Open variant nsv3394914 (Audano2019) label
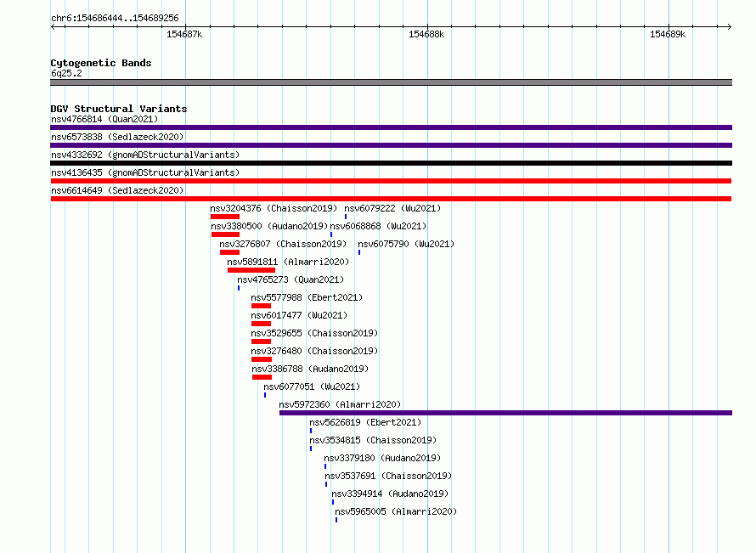Screen dimensions: 756x553 (x=390, y=494)
